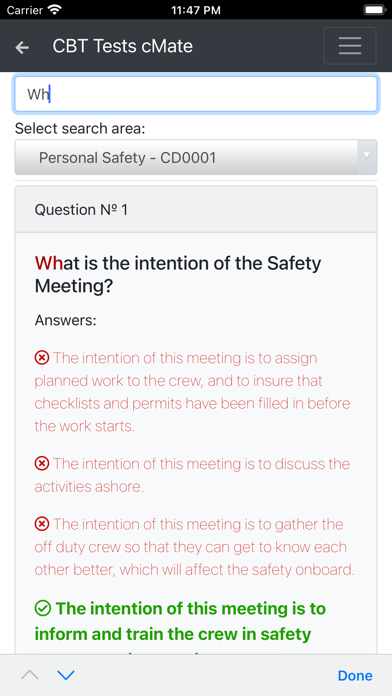This screenshot has width=392, height=696.
Task: Click the red X icon beside 'off duty crew' answer
Action: [x=42, y=524]
